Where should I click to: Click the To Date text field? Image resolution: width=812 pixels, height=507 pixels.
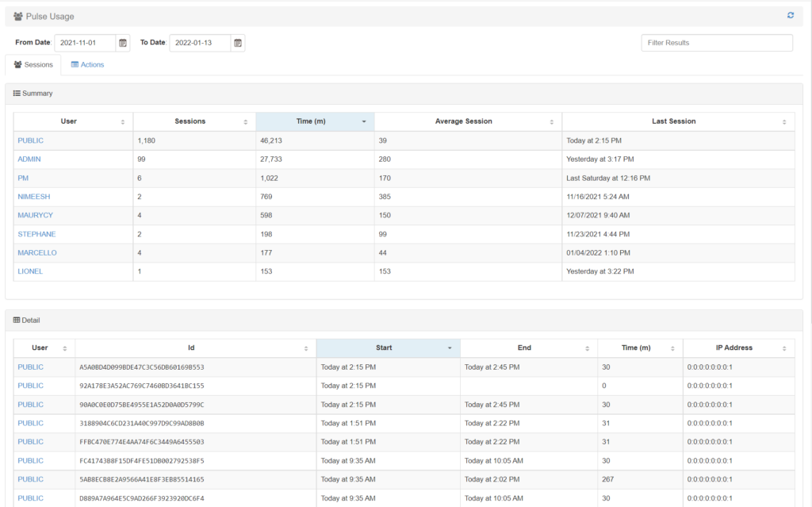199,43
